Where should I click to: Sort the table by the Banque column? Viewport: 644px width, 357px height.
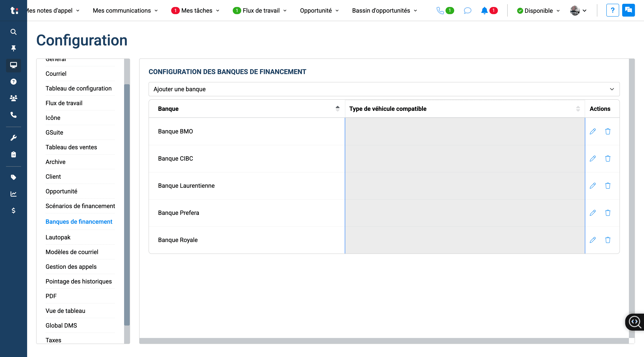coord(337,109)
